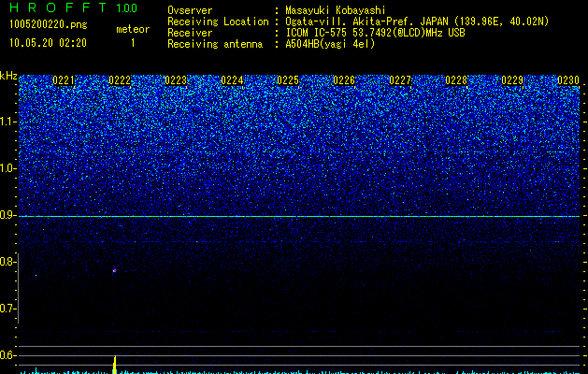
Task: Click observer name Masayuki Kobayashi
Action: coord(336,10)
